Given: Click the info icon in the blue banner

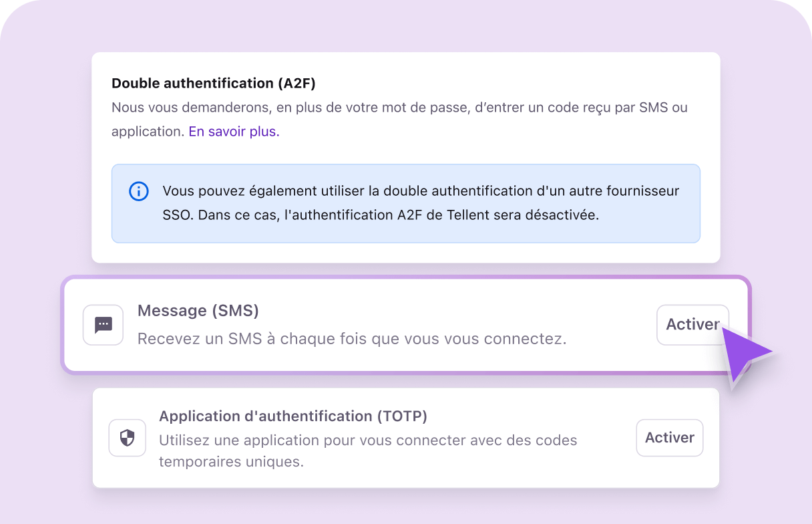Looking at the screenshot, I should click(x=138, y=191).
